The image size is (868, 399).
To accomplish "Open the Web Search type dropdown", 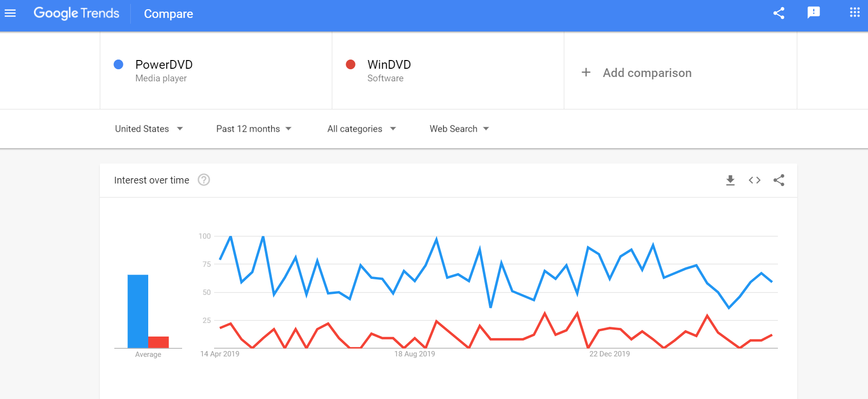I will 459,129.
